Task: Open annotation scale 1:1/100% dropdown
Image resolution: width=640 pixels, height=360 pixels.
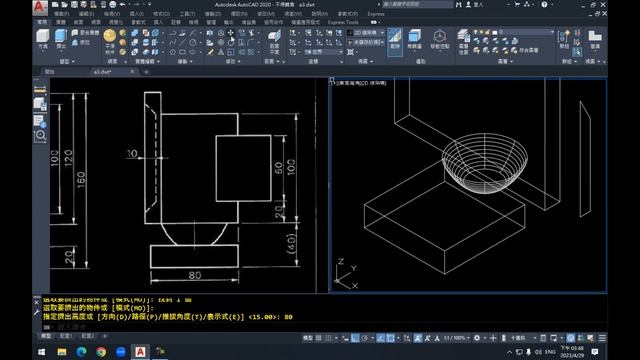Action: [456, 338]
